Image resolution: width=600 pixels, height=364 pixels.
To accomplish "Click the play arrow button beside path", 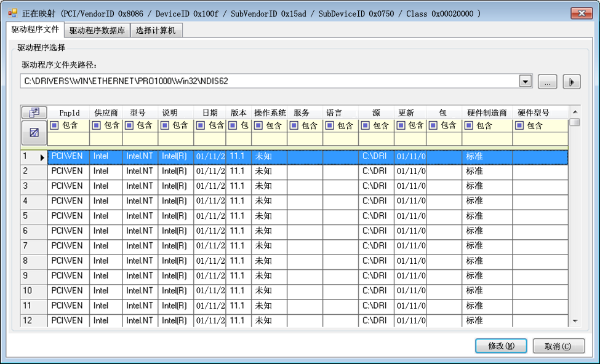I will (x=572, y=81).
